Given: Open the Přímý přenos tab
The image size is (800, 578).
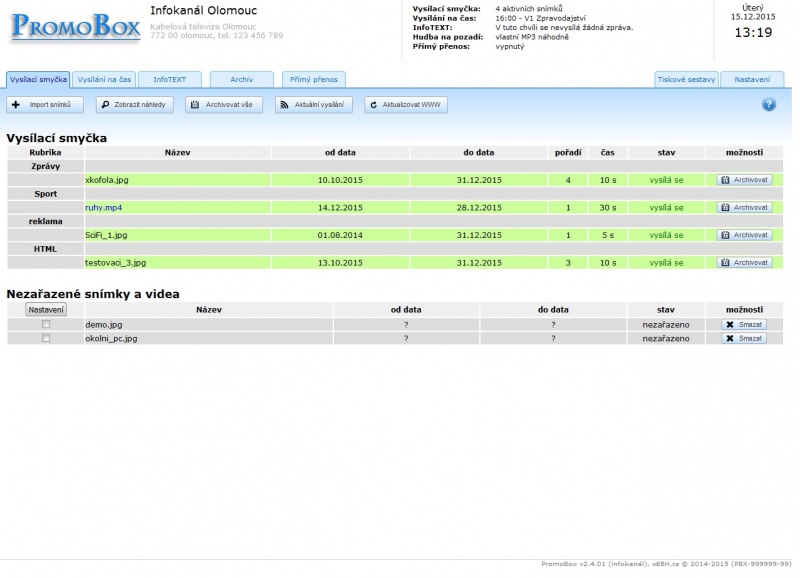Looking at the screenshot, I should click(314, 80).
